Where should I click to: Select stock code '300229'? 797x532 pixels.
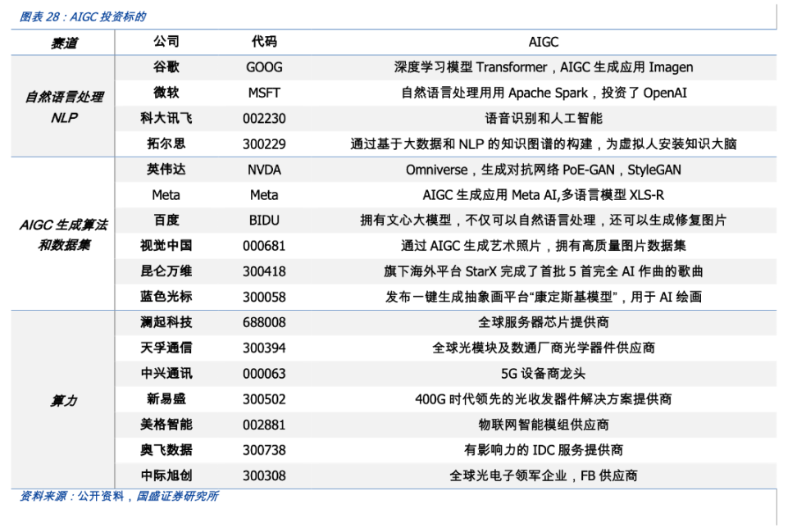[264, 144]
